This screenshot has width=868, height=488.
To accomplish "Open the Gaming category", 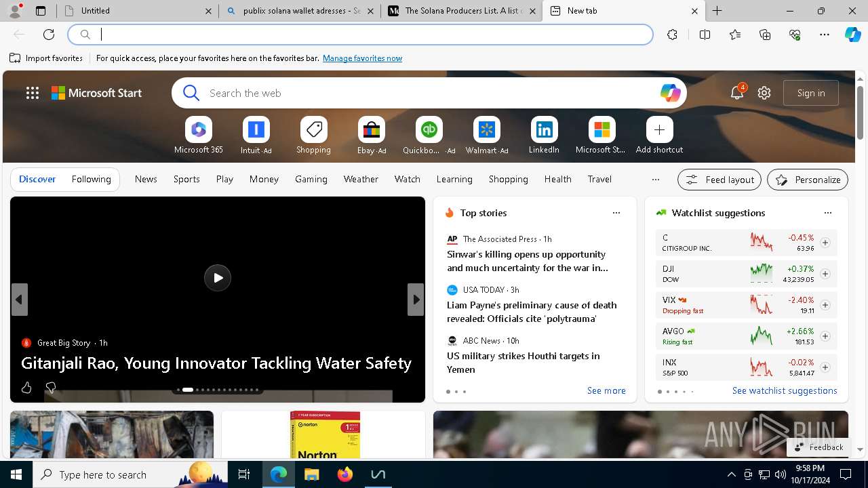I will coord(311,179).
